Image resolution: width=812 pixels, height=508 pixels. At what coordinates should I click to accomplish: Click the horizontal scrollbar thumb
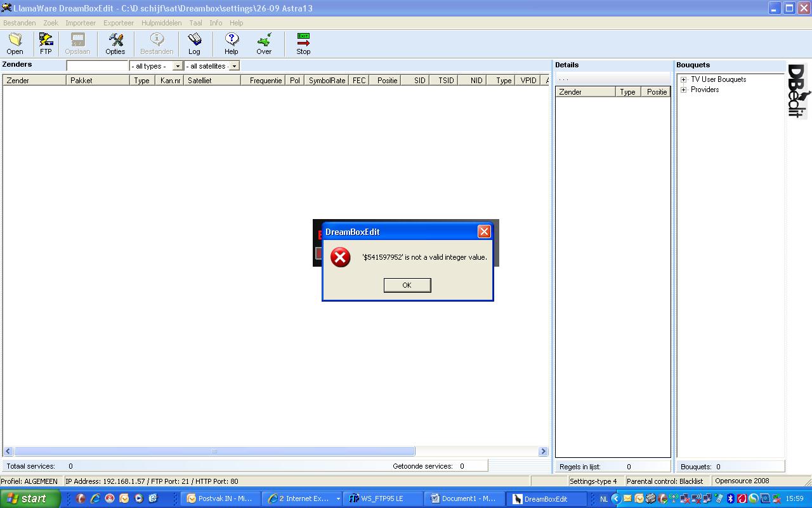point(214,451)
